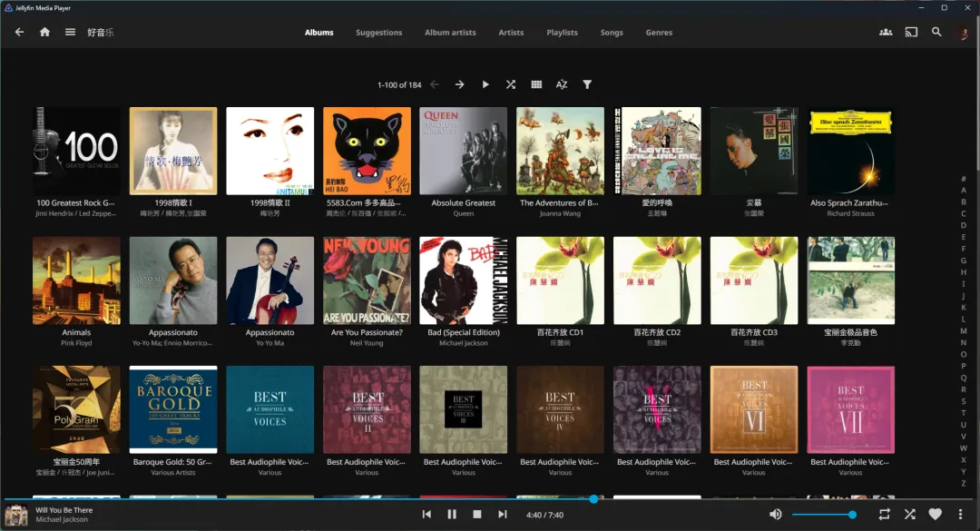Skip to previous track

click(426, 514)
